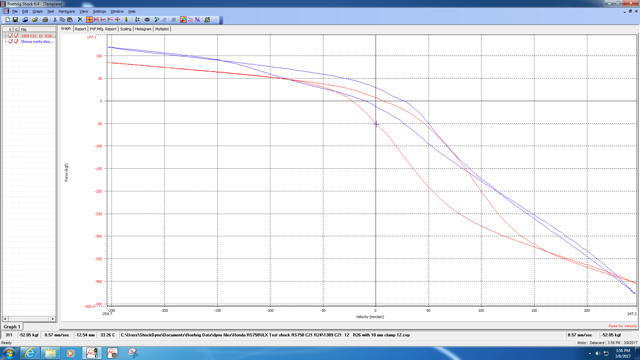Switch to the Histogram tab
This screenshot has height=360, width=640.
[143, 29]
